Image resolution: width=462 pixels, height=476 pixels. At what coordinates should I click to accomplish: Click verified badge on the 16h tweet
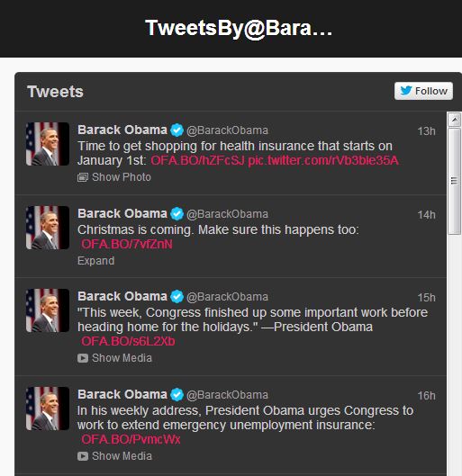pyautogui.click(x=177, y=395)
